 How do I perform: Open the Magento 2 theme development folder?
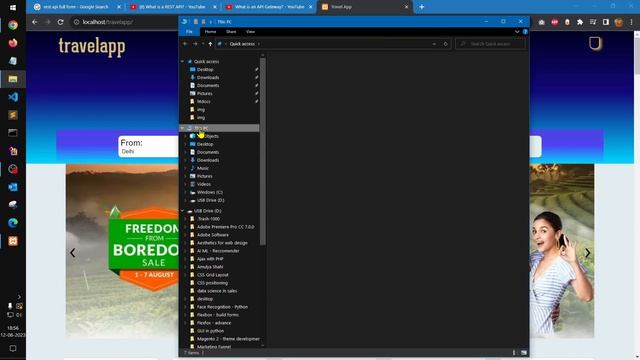[228, 339]
